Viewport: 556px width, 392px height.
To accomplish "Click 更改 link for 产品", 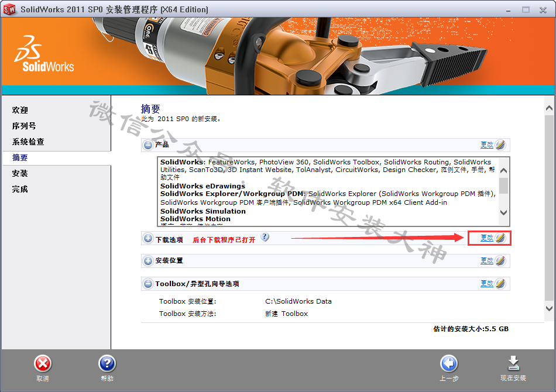I will pos(487,145).
